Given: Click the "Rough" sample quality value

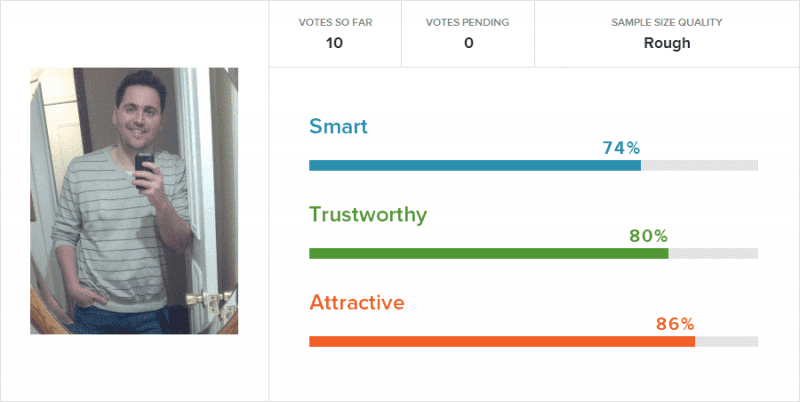Looking at the screenshot, I should coord(666,43).
